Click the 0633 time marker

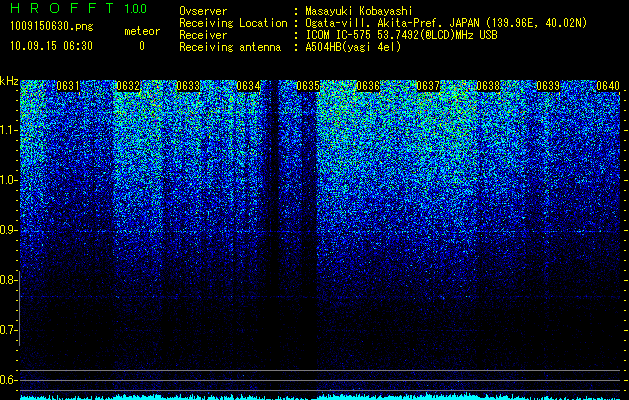(188, 86)
